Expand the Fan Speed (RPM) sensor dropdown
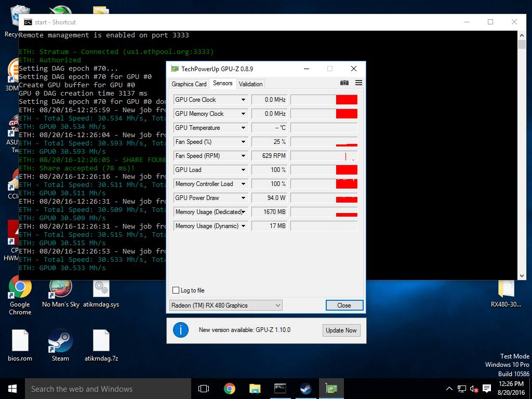 pyautogui.click(x=243, y=156)
